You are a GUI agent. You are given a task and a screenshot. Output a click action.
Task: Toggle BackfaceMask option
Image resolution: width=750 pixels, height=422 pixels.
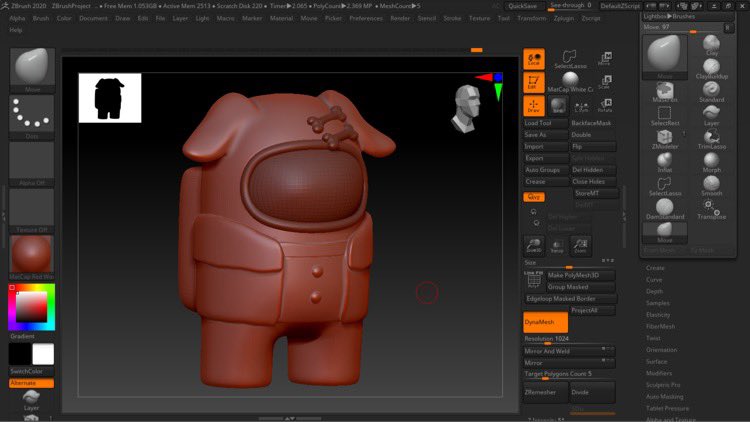point(592,123)
